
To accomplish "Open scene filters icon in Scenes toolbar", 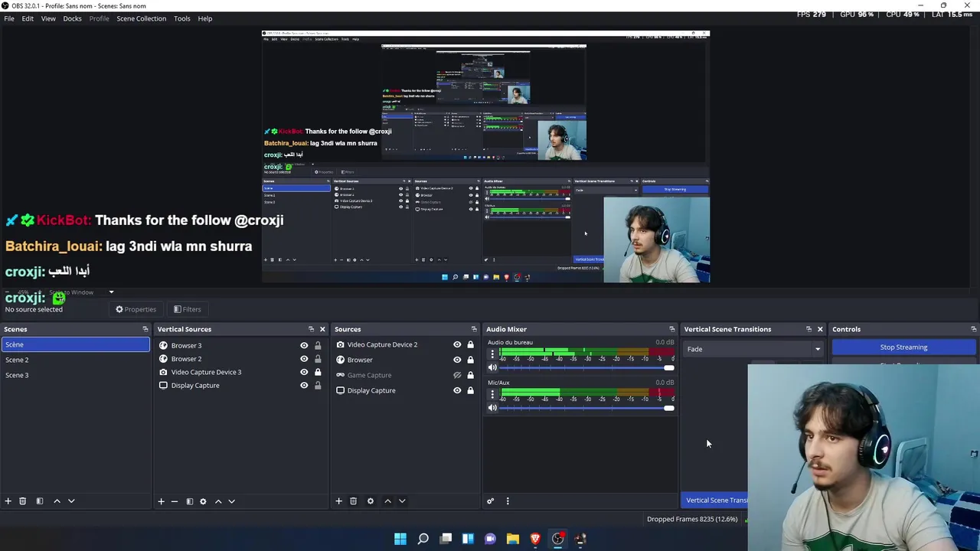I will (39, 501).
